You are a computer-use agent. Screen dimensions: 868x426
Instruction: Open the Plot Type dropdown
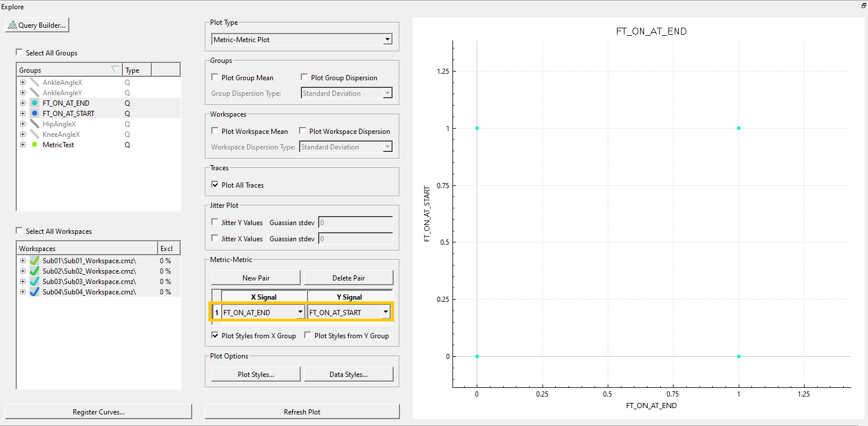click(x=302, y=40)
